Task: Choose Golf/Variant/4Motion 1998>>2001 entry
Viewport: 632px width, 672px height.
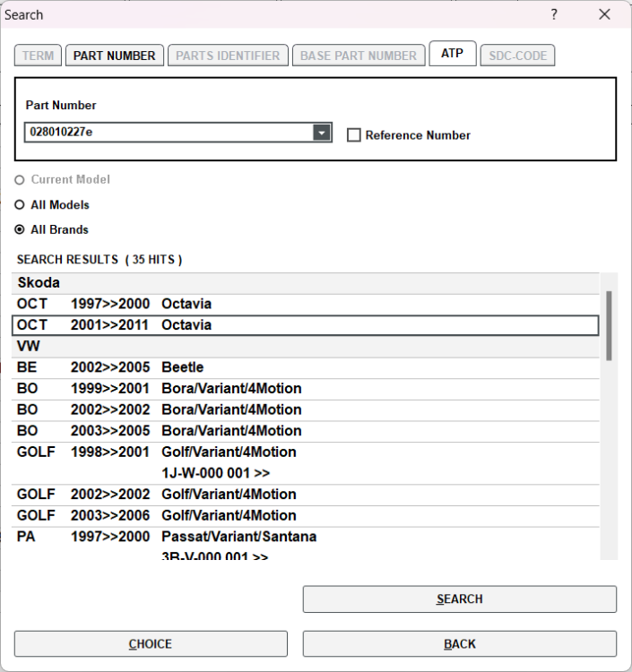Action: [305, 452]
